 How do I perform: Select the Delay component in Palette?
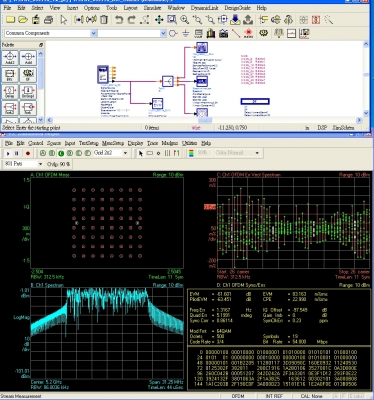coord(10,92)
